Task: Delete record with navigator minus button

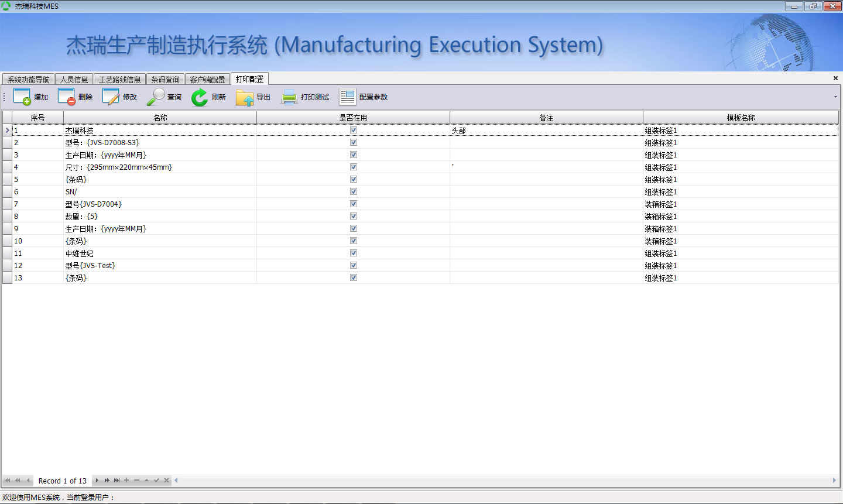Action: coord(136,481)
